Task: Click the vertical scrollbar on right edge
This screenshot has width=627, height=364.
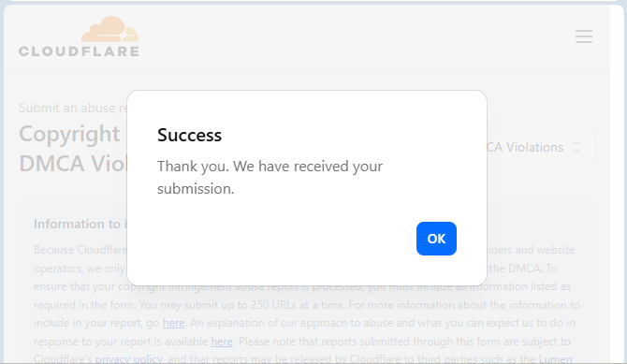Action: pyautogui.click(x=617, y=182)
